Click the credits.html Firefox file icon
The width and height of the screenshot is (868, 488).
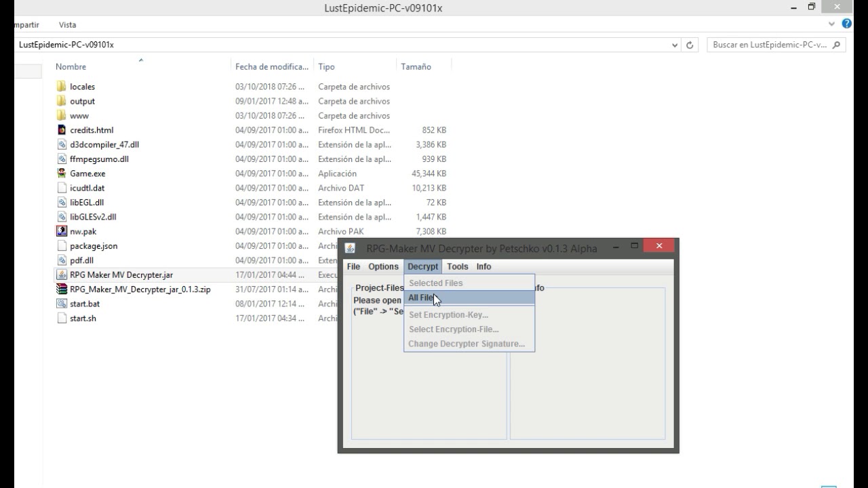(62, 129)
